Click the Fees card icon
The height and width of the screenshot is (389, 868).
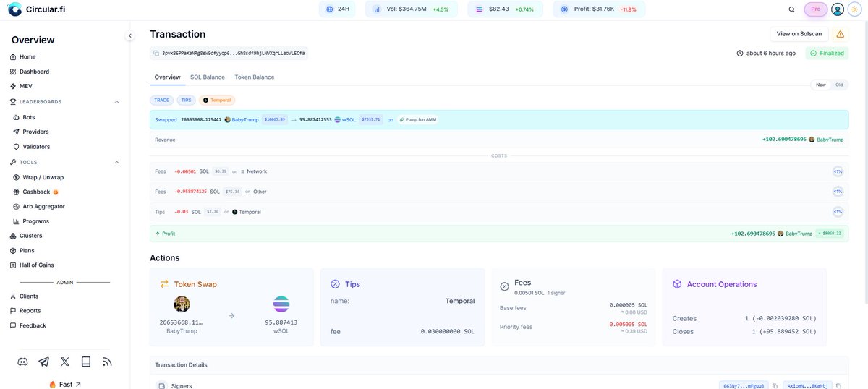(x=504, y=286)
